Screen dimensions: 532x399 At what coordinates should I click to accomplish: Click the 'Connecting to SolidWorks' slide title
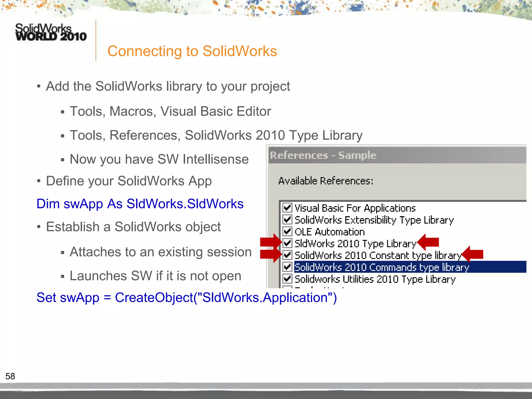192,51
